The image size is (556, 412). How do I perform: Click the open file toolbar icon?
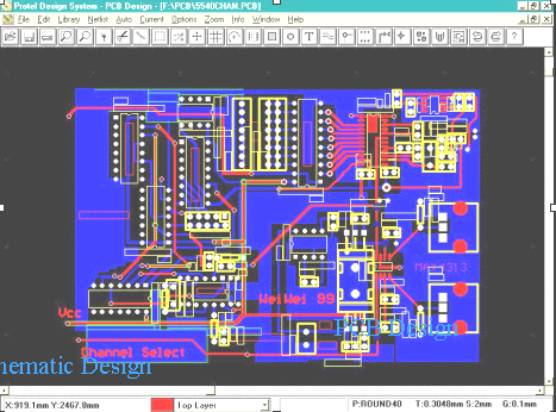pos(10,37)
